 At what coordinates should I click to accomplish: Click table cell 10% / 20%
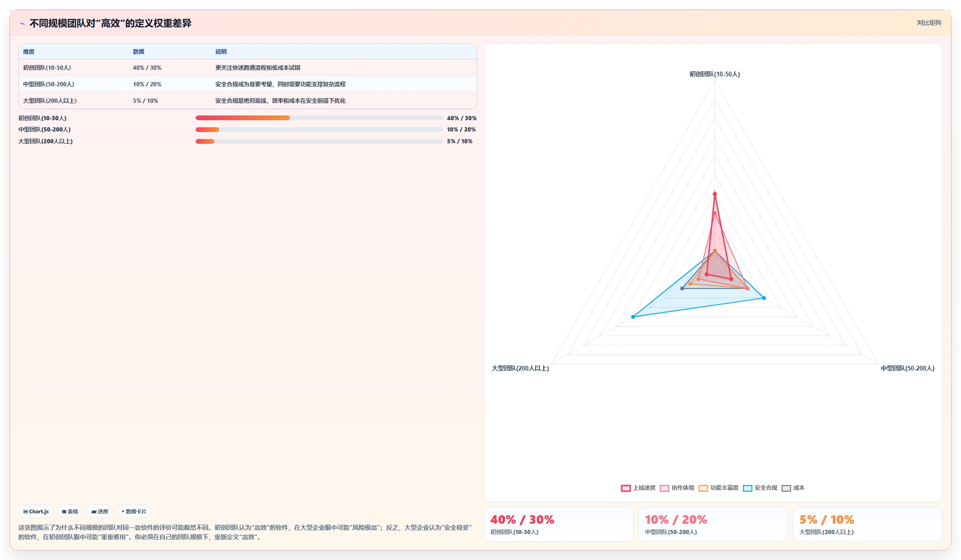[147, 84]
